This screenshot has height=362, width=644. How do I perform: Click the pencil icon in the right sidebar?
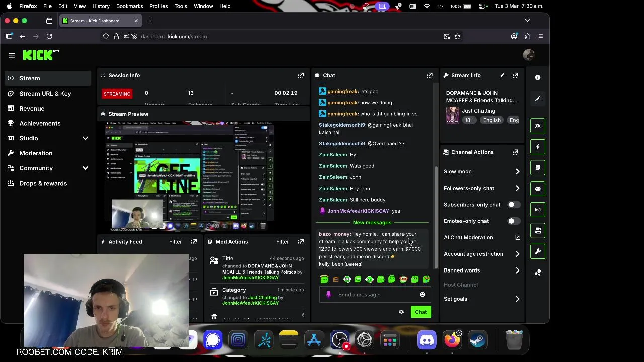pos(538,99)
